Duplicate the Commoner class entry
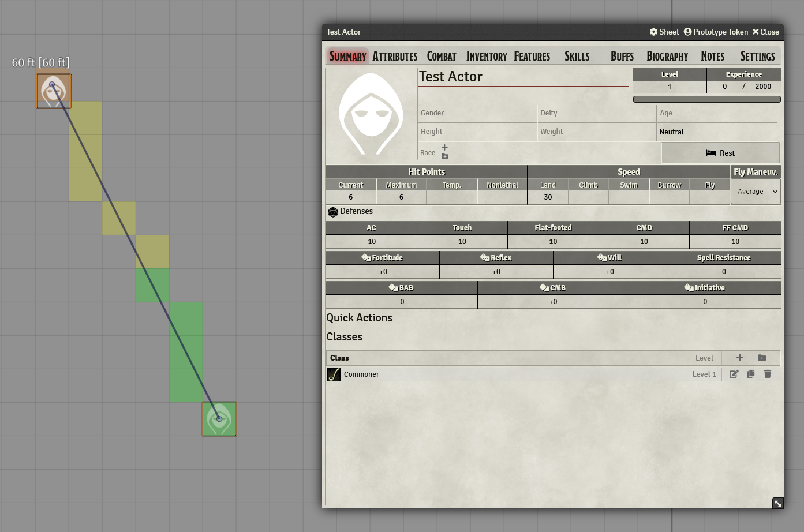 coord(750,374)
